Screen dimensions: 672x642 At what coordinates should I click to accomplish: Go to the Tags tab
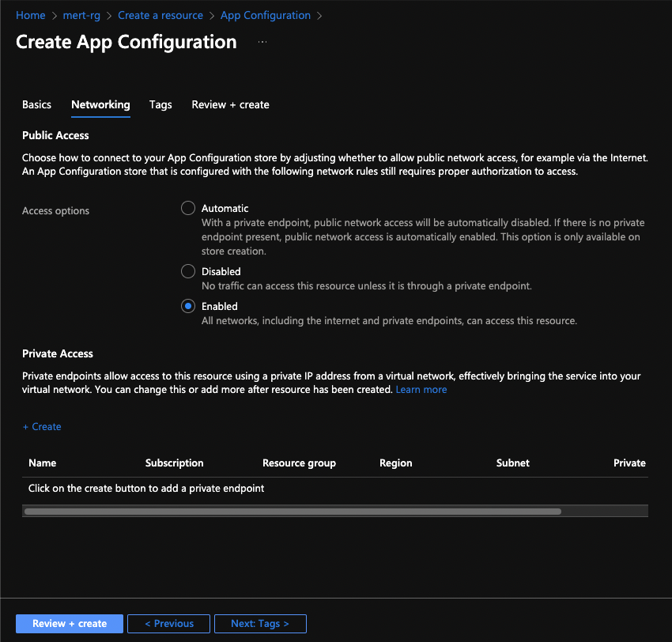160,104
